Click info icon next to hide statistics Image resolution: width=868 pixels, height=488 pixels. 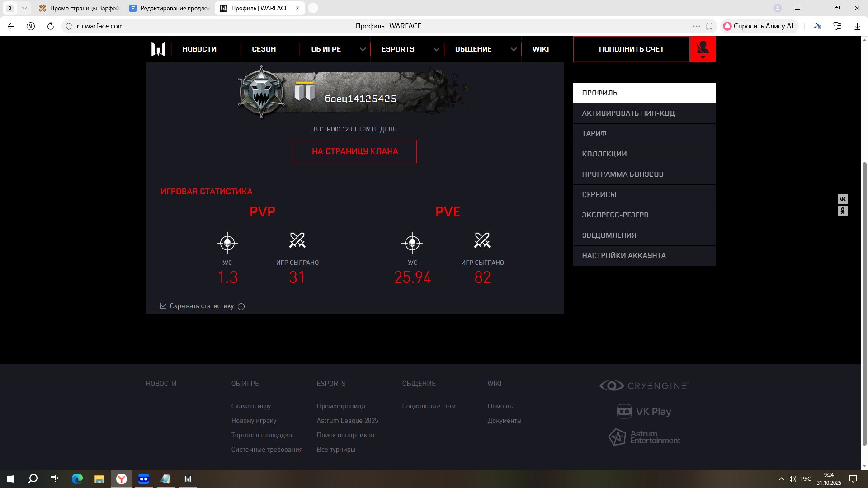tap(241, 306)
